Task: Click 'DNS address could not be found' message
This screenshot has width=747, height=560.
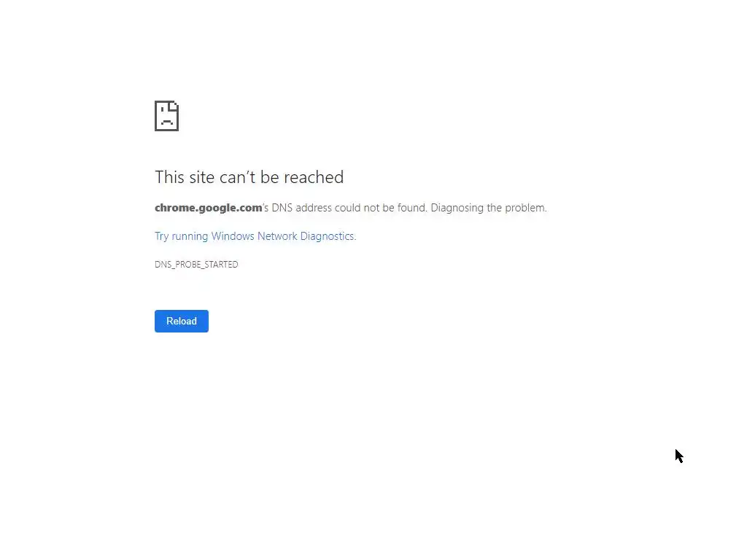Action: click(349, 208)
